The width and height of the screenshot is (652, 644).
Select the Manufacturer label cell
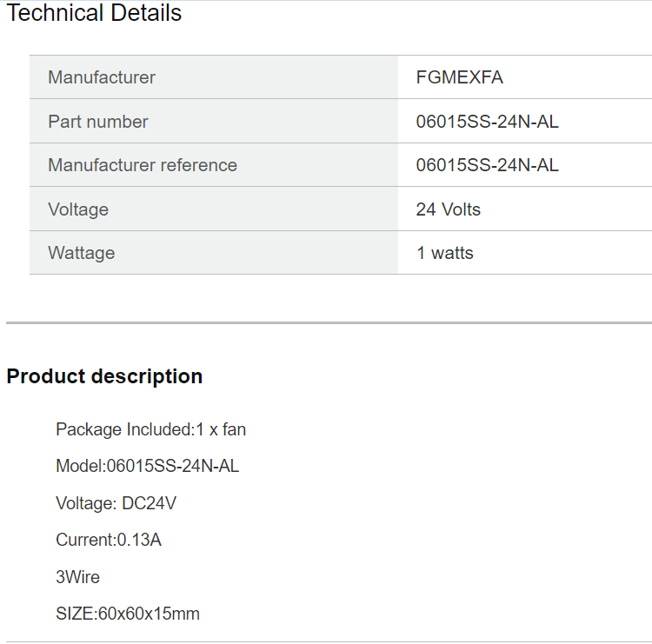pos(214,77)
